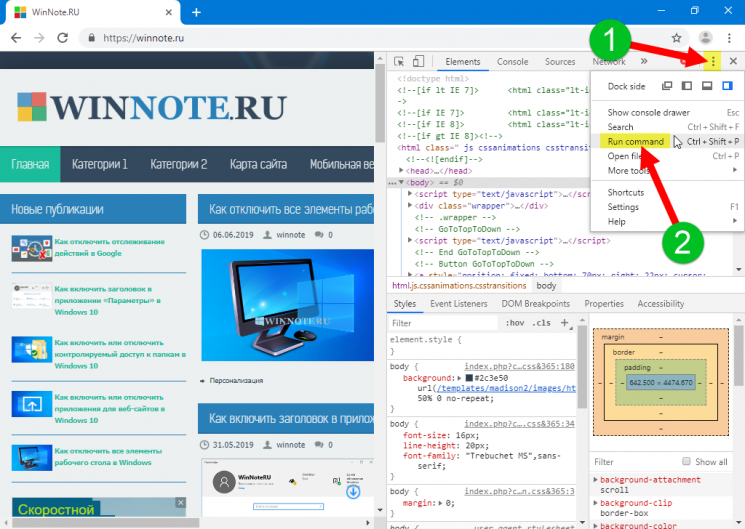Undock DevTools into separate window
745x529 pixels.
pos(667,86)
